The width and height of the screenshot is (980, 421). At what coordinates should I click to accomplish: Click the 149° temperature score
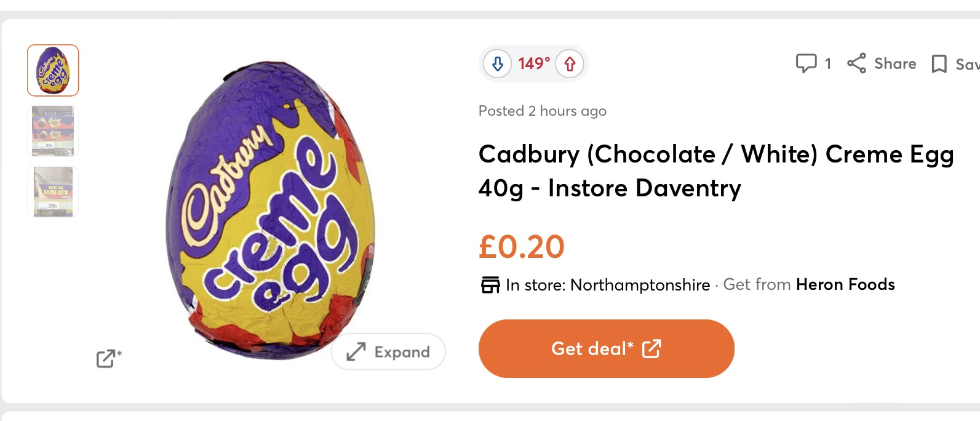(533, 63)
